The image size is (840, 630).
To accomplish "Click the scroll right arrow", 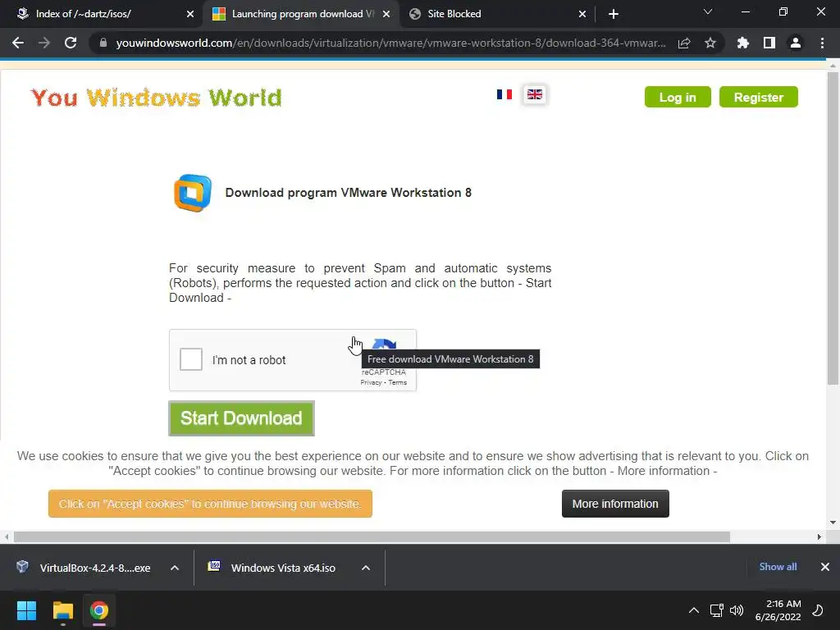I will click(x=819, y=536).
